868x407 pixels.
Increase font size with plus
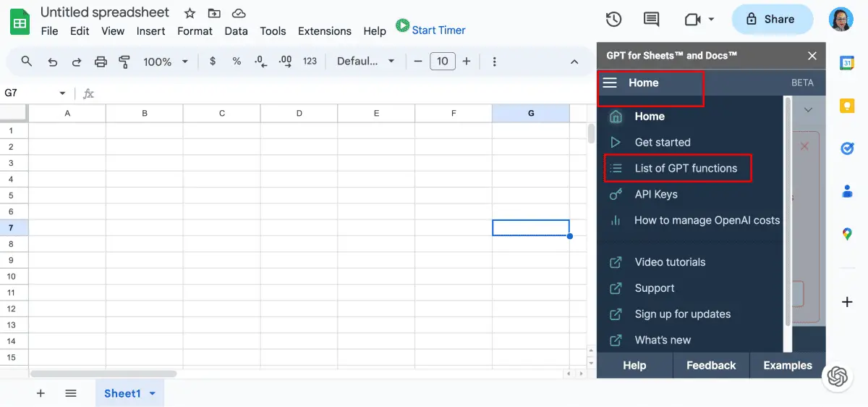coord(467,62)
